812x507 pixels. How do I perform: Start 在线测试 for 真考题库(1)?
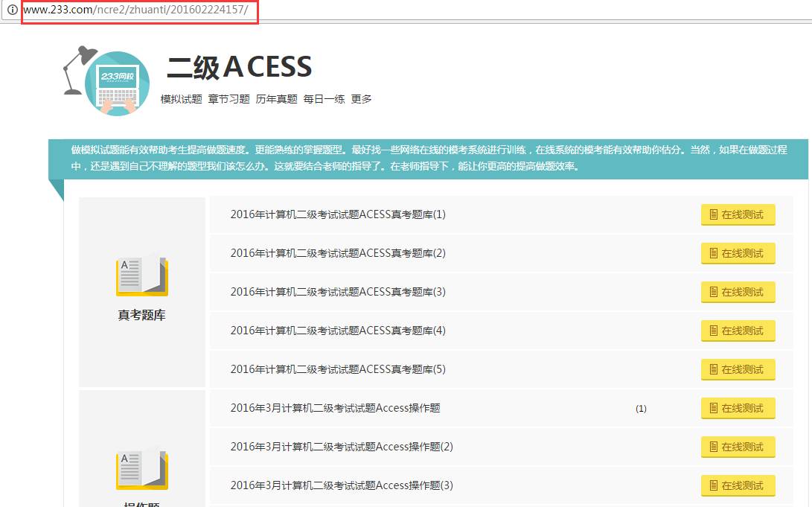tap(738, 214)
